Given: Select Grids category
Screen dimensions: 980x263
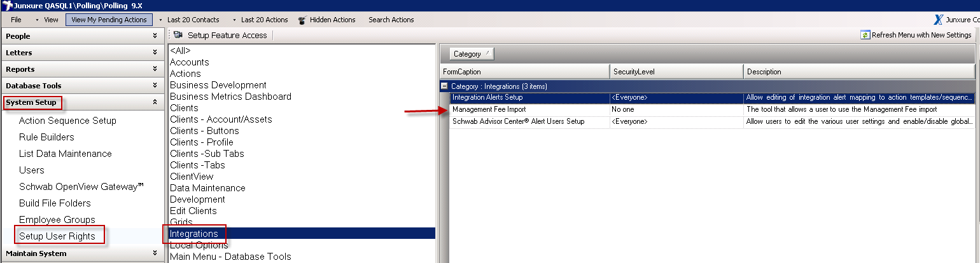Looking at the screenshot, I should [302, 222].
